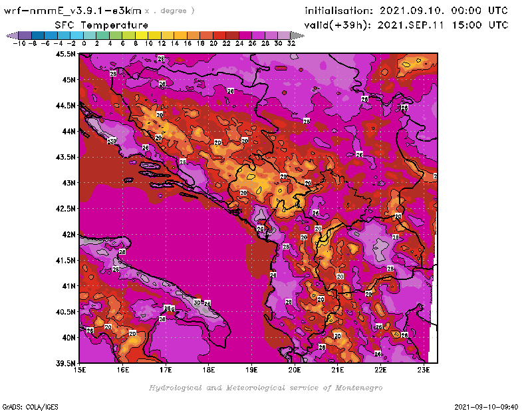Click the '40.5N' latitude label
The width and height of the screenshot is (532, 411).
pyautogui.click(x=65, y=311)
